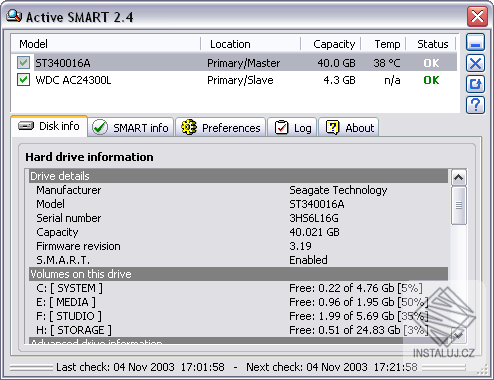Click the serial number 3HS6L16G
The height and width of the screenshot is (380, 494).
(314, 218)
